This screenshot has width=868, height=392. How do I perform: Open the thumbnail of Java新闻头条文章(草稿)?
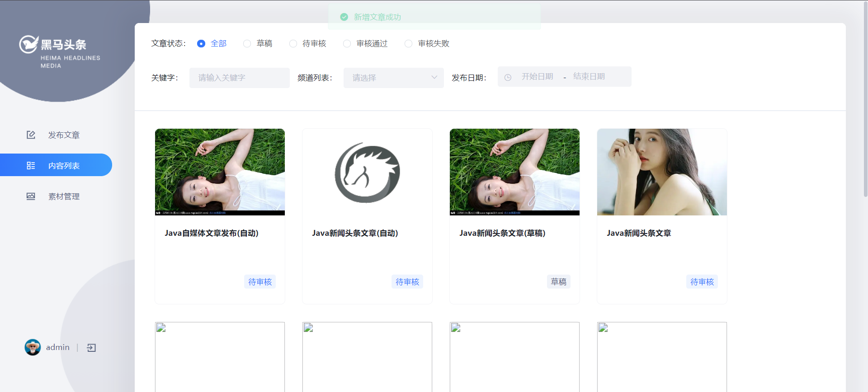(x=514, y=172)
